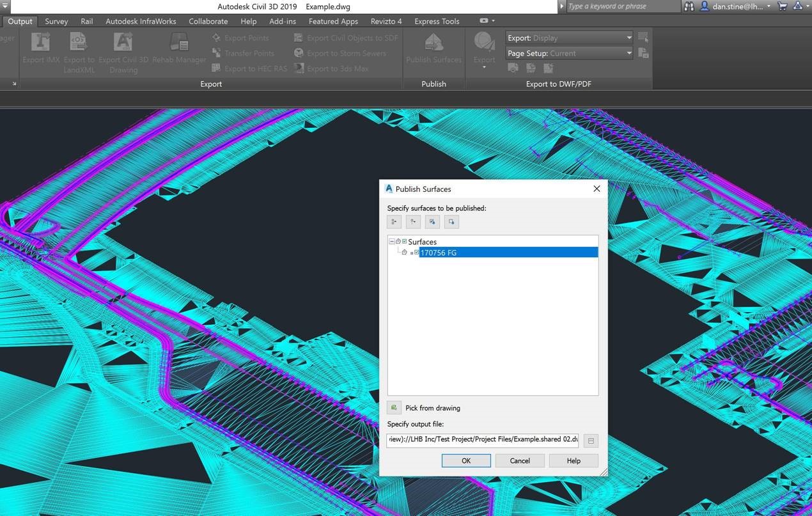Click the PDF export icon under Page Setup
The height and width of the screenshot is (516, 812).
[549, 68]
